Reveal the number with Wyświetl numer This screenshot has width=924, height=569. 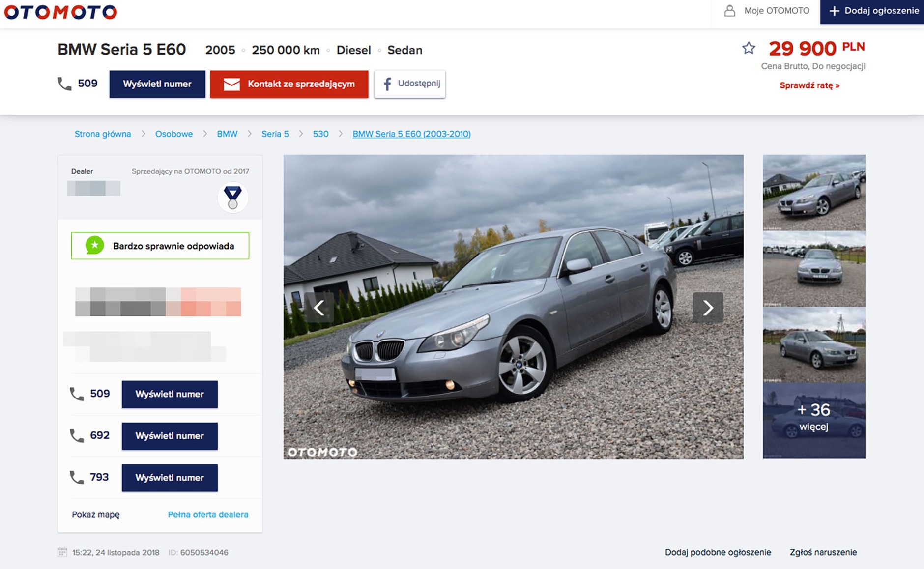(x=157, y=84)
